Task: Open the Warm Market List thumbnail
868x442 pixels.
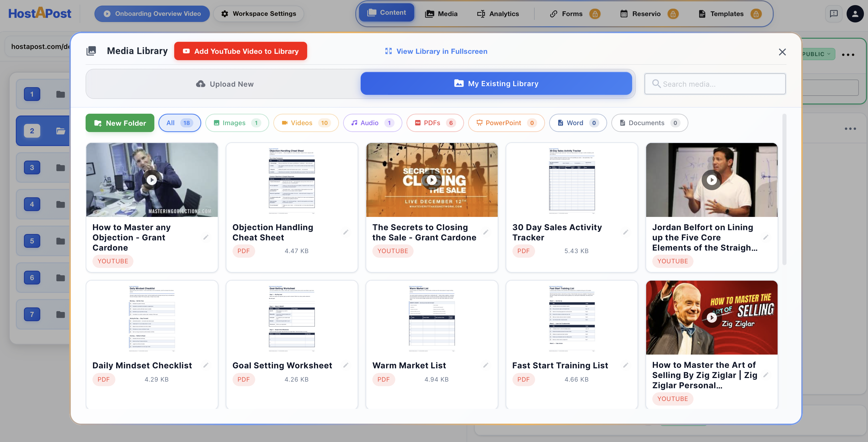Action: 432,318
